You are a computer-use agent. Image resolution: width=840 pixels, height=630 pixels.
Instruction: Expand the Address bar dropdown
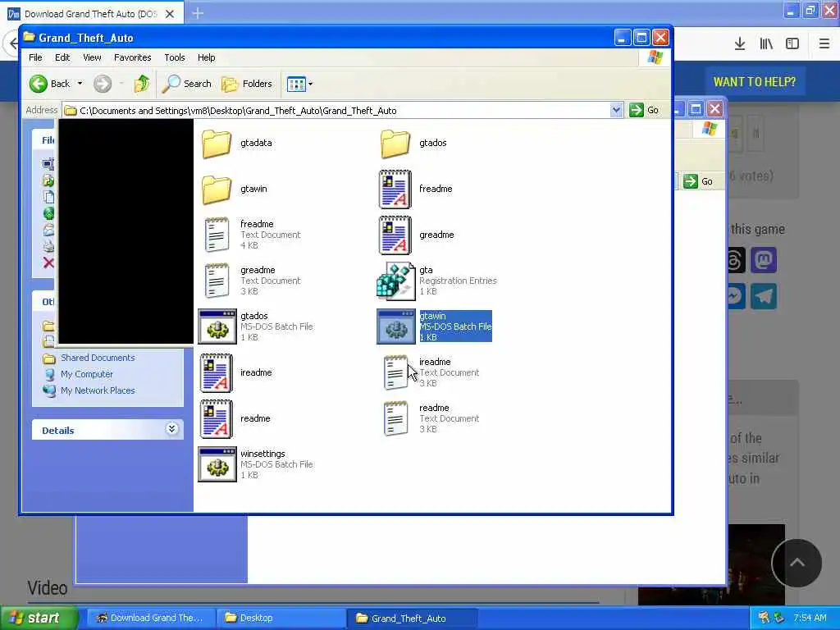616,111
